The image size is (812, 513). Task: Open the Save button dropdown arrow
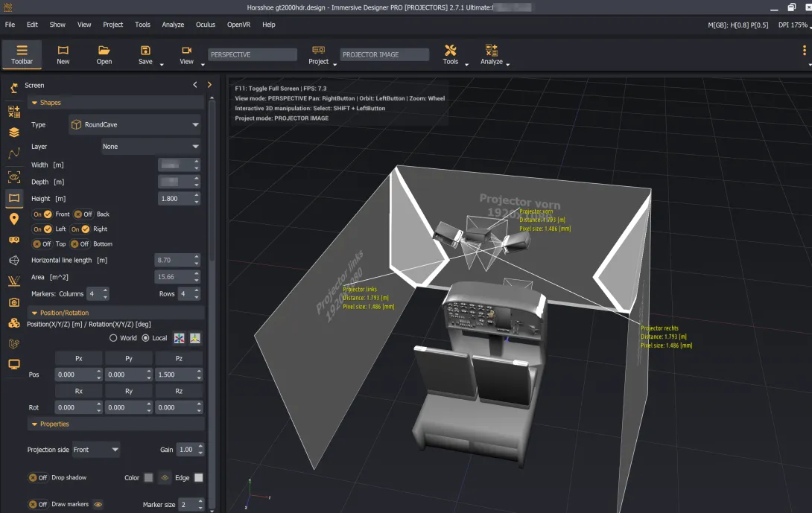coord(162,65)
